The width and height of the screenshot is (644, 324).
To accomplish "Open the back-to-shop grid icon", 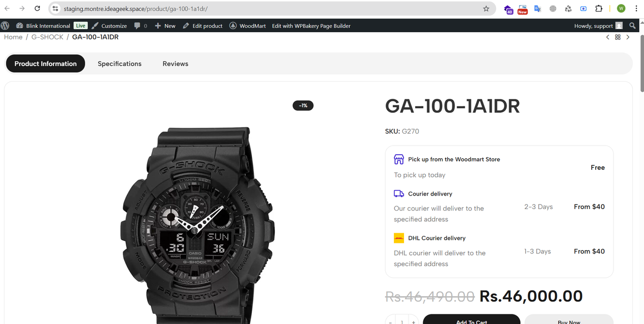I will 618,37.
